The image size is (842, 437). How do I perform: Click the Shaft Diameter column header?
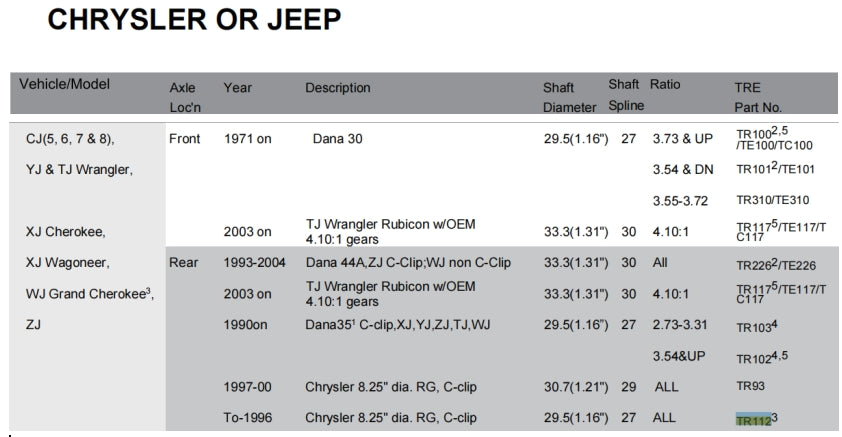[570, 97]
